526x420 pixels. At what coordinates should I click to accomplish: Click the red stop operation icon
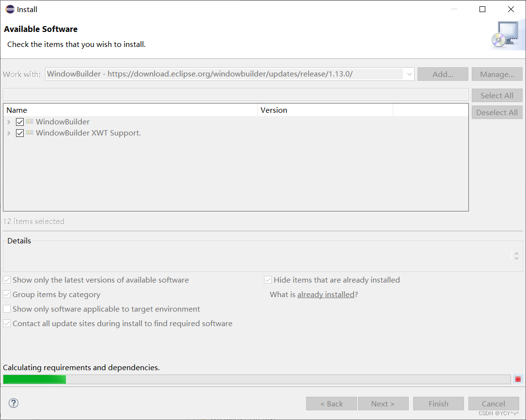click(x=518, y=379)
